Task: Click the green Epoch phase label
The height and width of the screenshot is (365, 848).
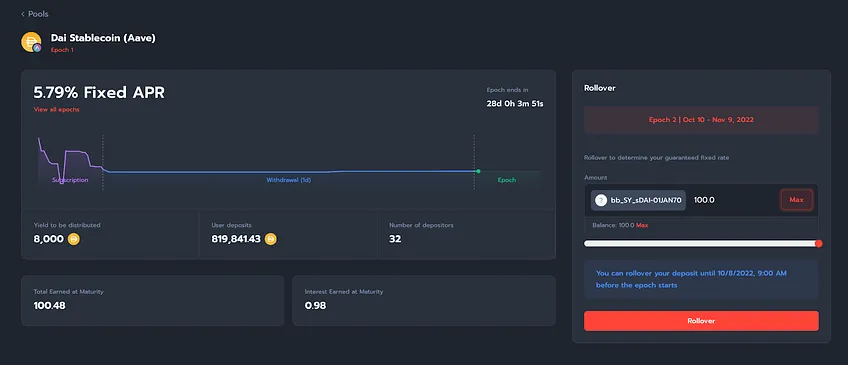Action: tap(507, 180)
